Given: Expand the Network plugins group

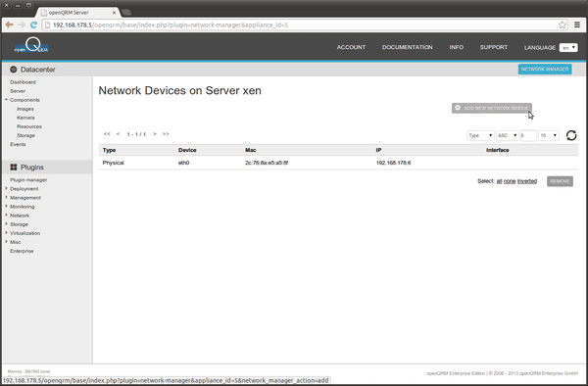Looking at the screenshot, I should [x=7, y=216].
